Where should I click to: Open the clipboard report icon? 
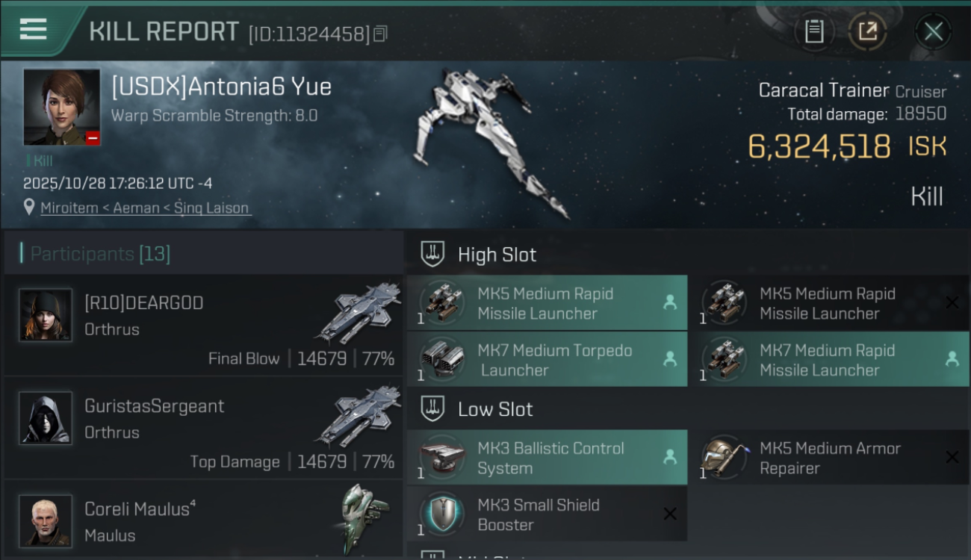click(x=814, y=31)
